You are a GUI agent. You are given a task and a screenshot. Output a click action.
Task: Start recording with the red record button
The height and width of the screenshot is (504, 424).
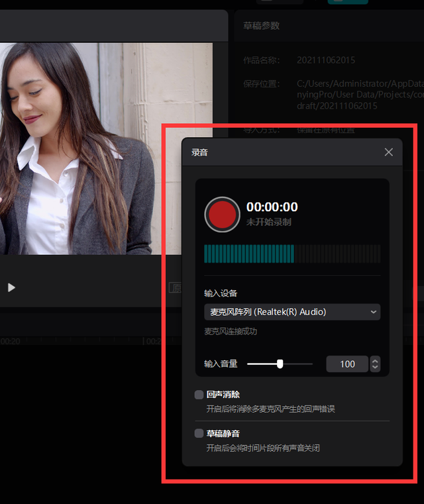[x=222, y=215]
